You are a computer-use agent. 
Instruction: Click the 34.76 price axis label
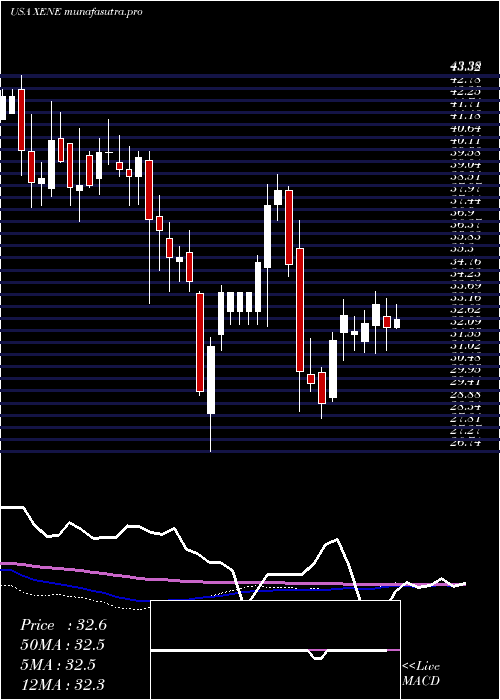point(466,261)
